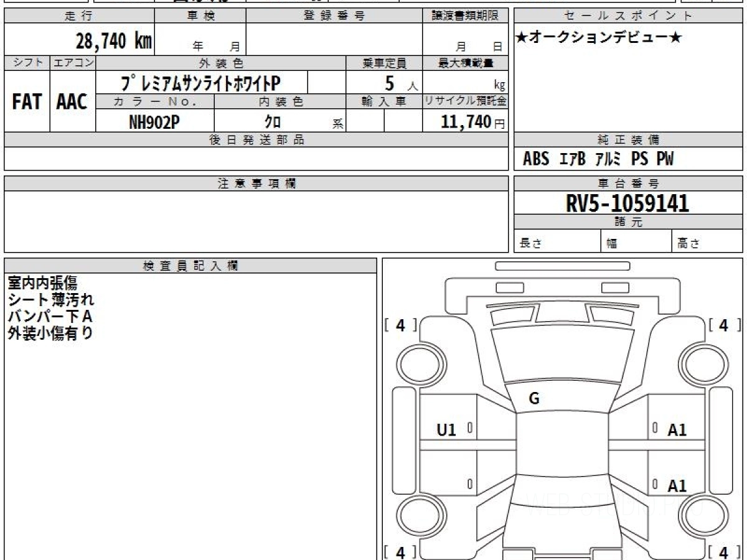
Task: Select the シフト column header
Action: pos(27,63)
